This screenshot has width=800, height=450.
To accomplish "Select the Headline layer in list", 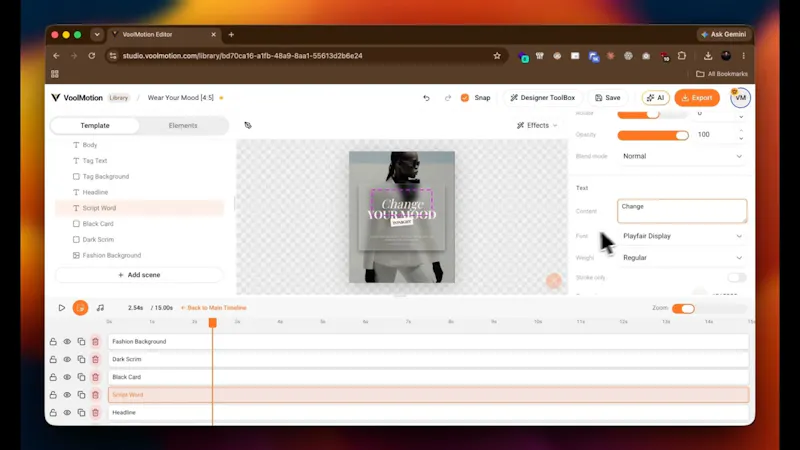I will [139, 192].
